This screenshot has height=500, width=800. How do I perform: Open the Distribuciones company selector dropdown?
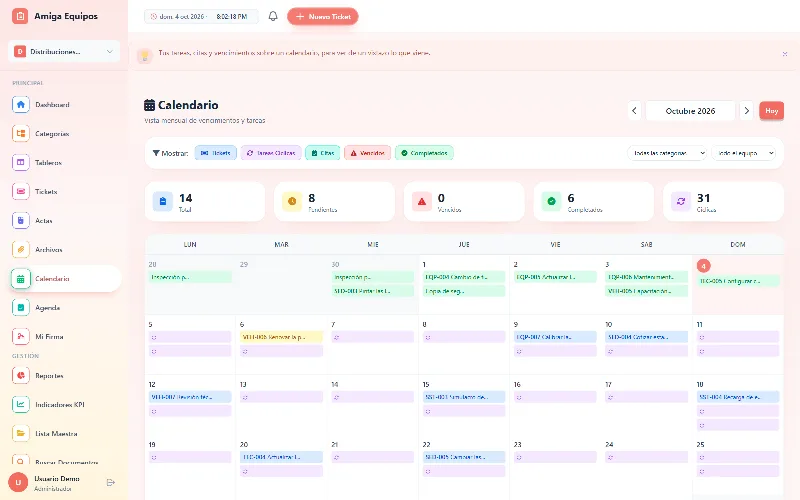click(x=64, y=52)
